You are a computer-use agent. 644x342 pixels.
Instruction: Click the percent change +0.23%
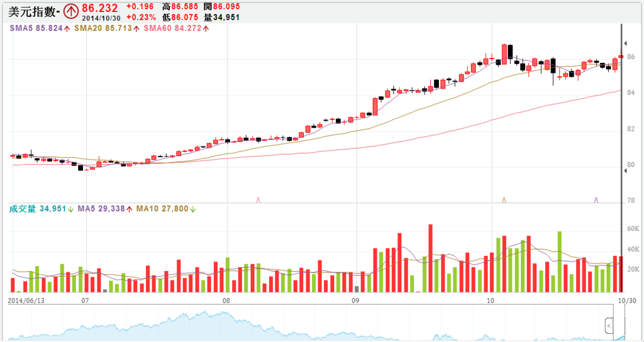[x=141, y=17]
